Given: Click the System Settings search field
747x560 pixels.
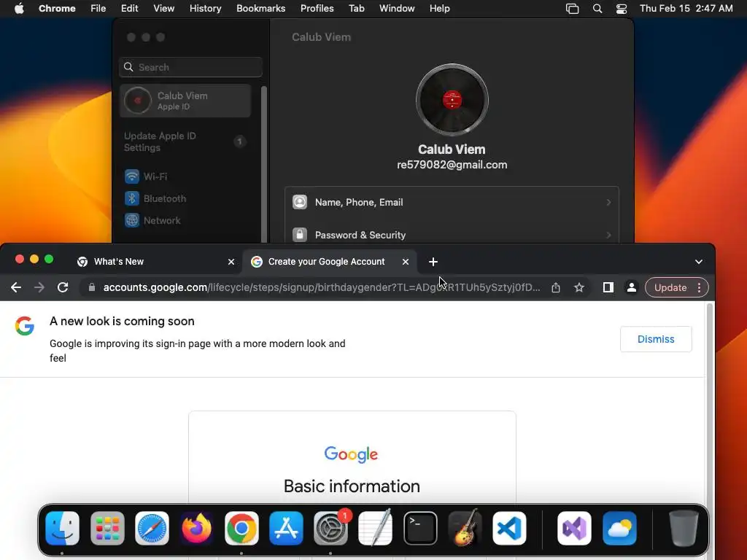Looking at the screenshot, I should (190, 67).
